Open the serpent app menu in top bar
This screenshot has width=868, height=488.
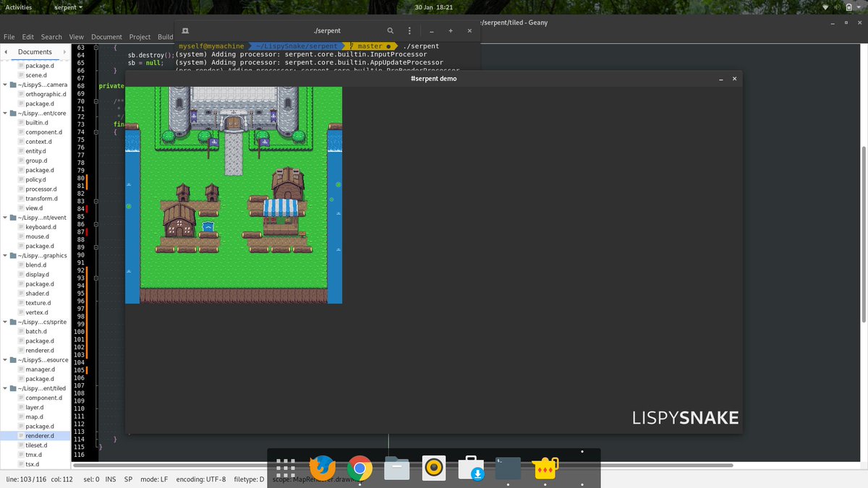click(69, 7)
